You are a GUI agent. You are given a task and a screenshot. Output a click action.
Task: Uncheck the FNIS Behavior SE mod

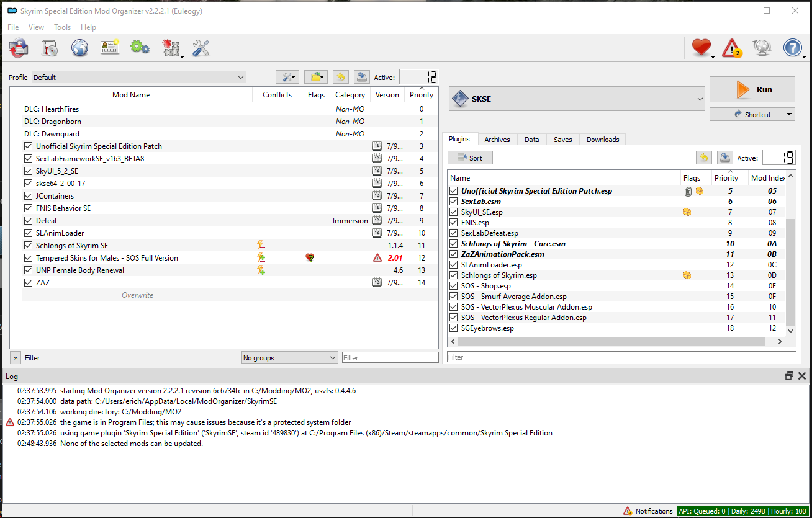coord(28,208)
